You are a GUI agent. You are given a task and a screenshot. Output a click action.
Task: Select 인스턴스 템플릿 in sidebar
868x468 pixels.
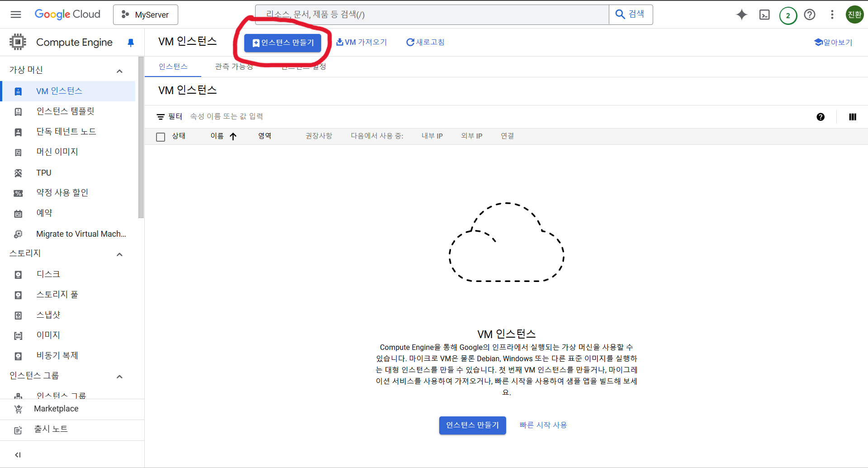65,111
